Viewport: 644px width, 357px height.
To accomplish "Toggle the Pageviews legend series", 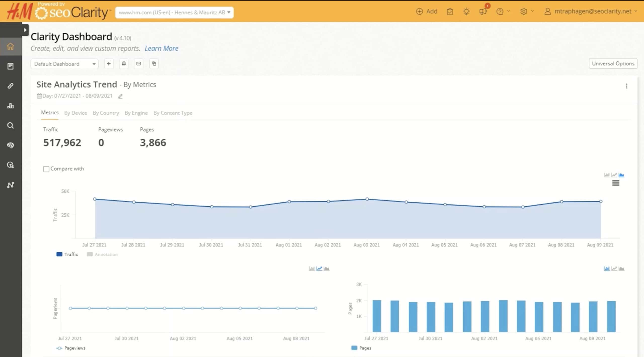I will pyautogui.click(x=71, y=348).
